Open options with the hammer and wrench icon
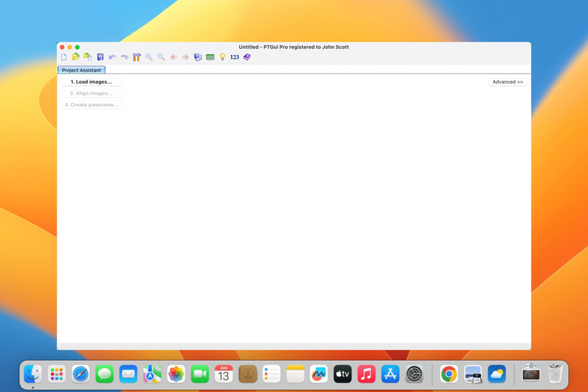Screen dimensions: 588x392 click(136, 57)
